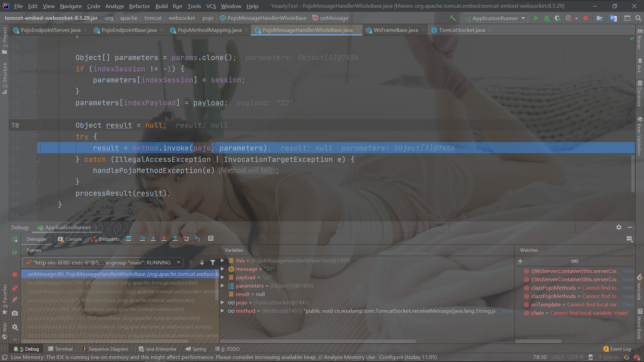644x362 pixels.
Task: Toggle the Project tool window stripe button
Action: coord(4,41)
